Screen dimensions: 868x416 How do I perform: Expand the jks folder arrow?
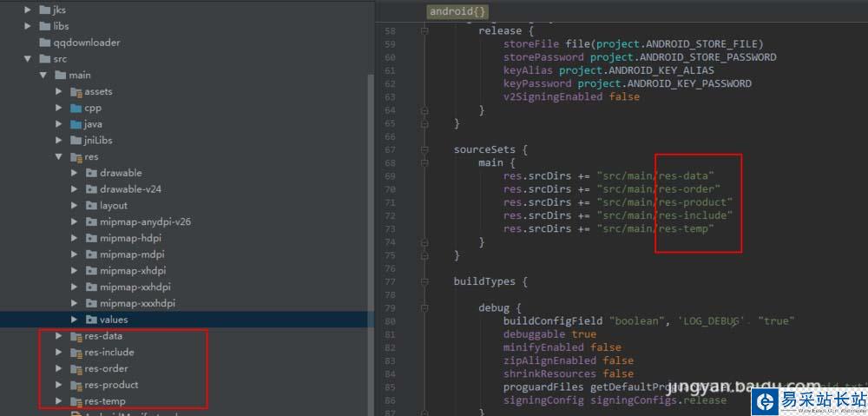[x=27, y=10]
